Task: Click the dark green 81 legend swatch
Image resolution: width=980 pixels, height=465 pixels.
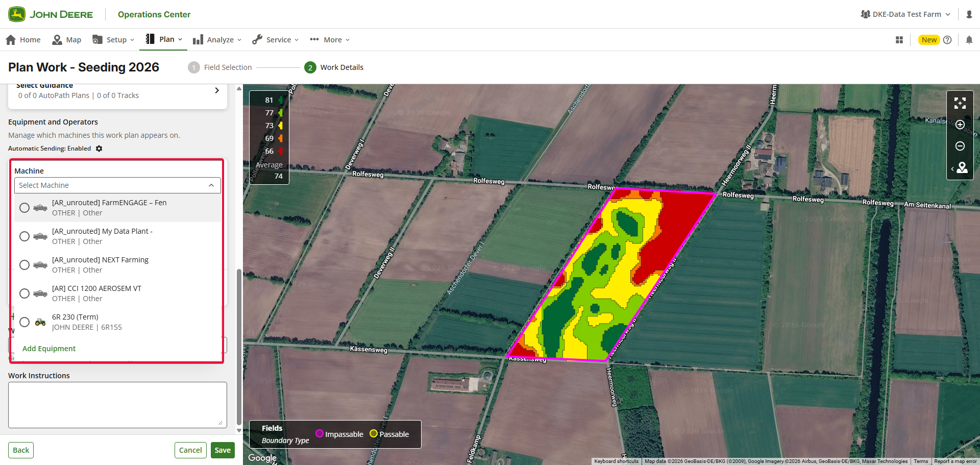Action: coord(281,100)
